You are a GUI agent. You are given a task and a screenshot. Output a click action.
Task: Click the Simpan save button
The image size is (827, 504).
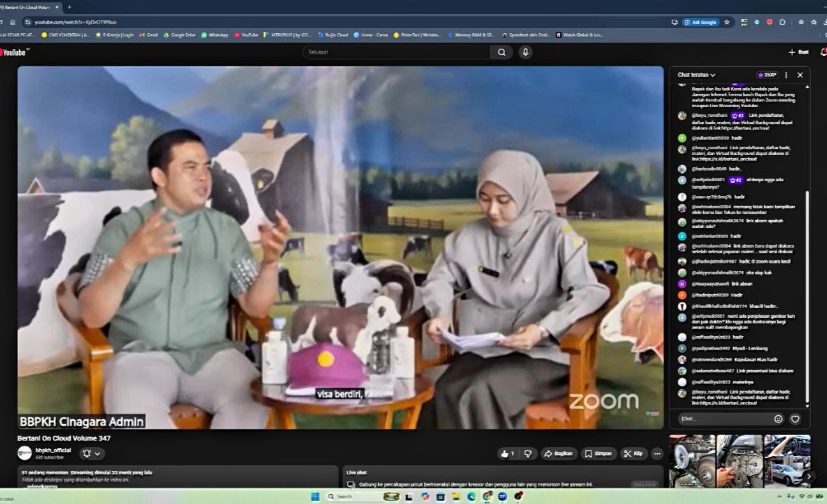pyautogui.click(x=599, y=454)
